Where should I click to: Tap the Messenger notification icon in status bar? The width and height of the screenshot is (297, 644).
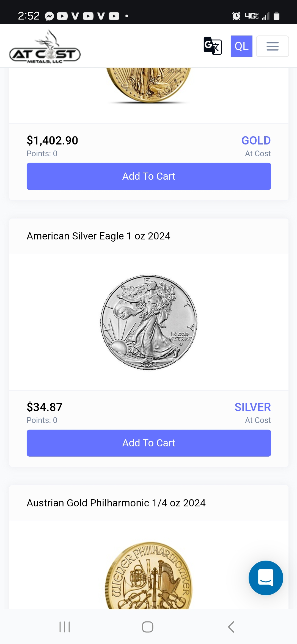pos(49,16)
